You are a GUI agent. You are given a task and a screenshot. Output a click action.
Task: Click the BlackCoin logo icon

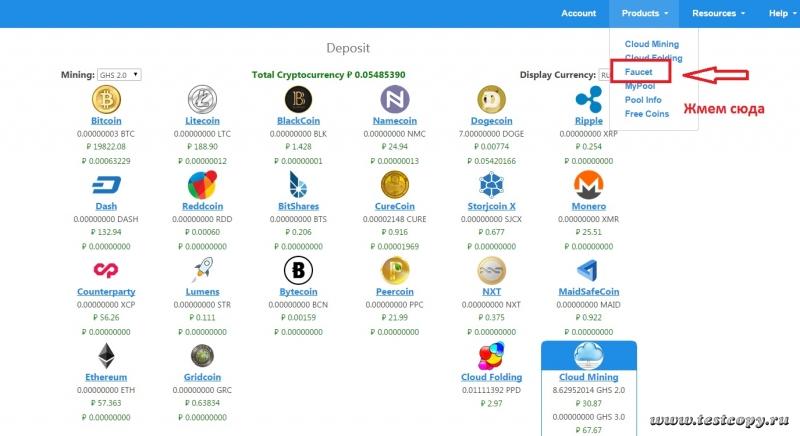298,99
